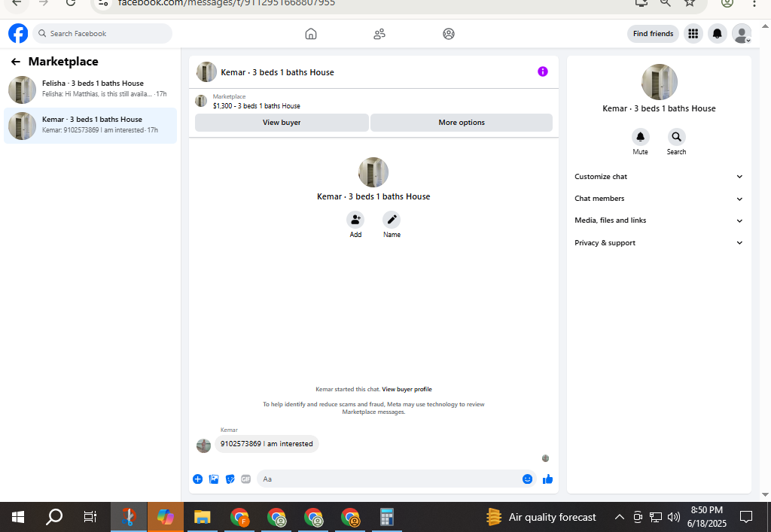Open the Chrome three-dot menu
The image size is (771, 532).
(x=754, y=3)
